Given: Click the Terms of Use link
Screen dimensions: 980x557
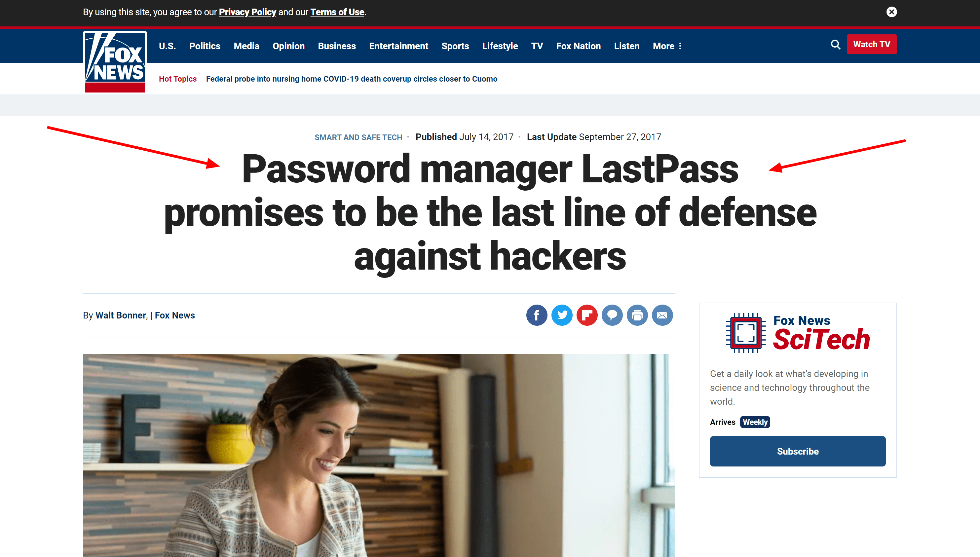Looking at the screenshot, I should click(337, 12).
